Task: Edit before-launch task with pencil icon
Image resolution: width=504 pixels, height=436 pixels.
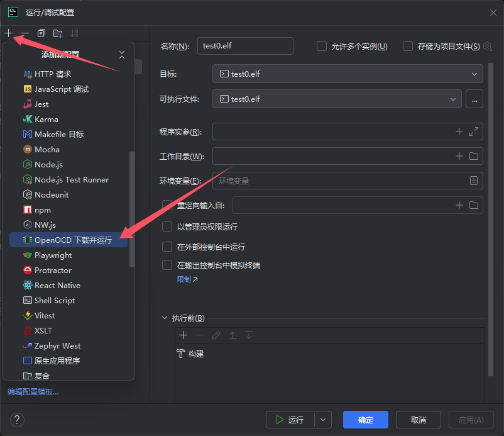Action: coord(216,335)
